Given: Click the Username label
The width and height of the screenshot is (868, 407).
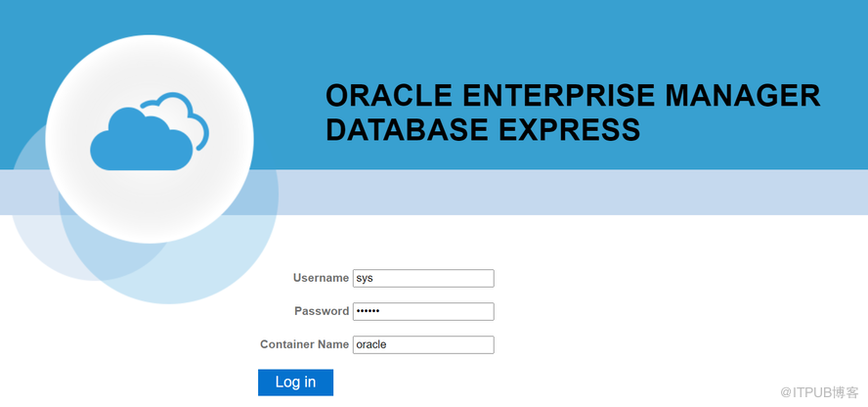Looking at the screenshot, I should (321, 278).
